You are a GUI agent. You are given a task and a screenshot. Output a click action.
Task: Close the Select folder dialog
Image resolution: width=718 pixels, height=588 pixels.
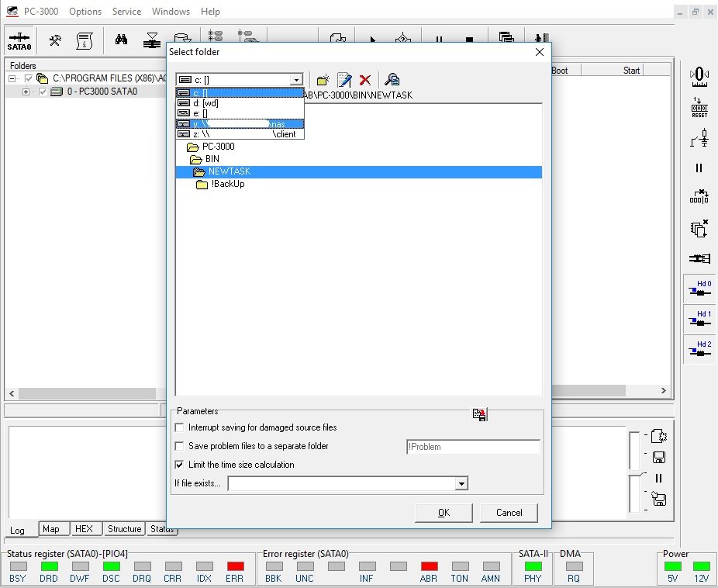point(540,52)
